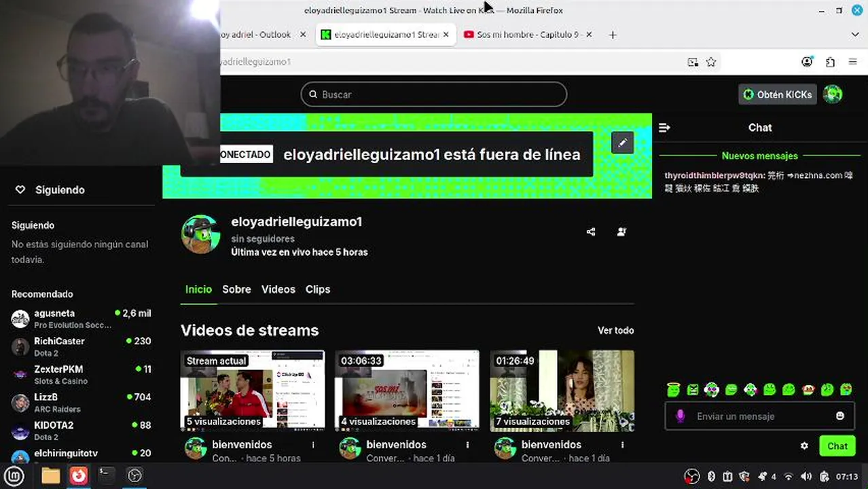Open chat settings gear icon
The height and width of the screenshot is (489, 868).
pos(804,446)
